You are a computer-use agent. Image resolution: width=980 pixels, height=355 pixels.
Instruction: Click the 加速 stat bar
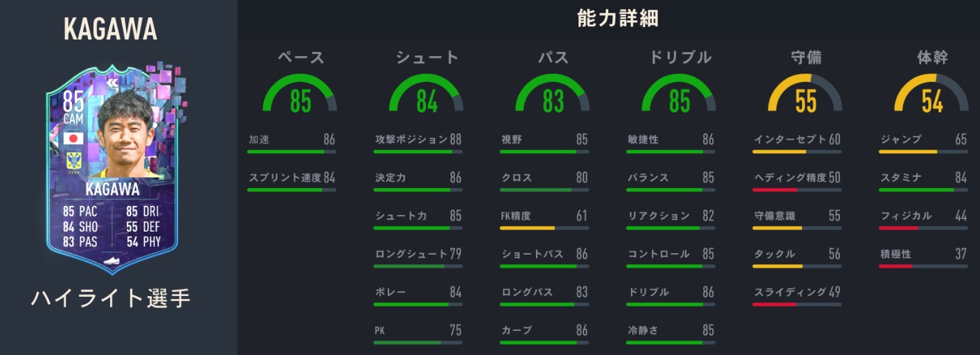pyautogui.click(x=292, y=151)
